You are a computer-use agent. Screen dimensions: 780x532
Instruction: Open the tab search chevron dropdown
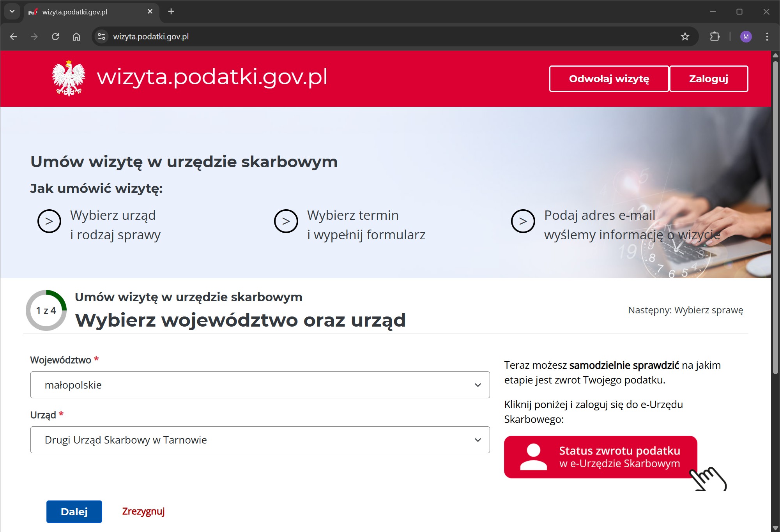pos(12,11)
